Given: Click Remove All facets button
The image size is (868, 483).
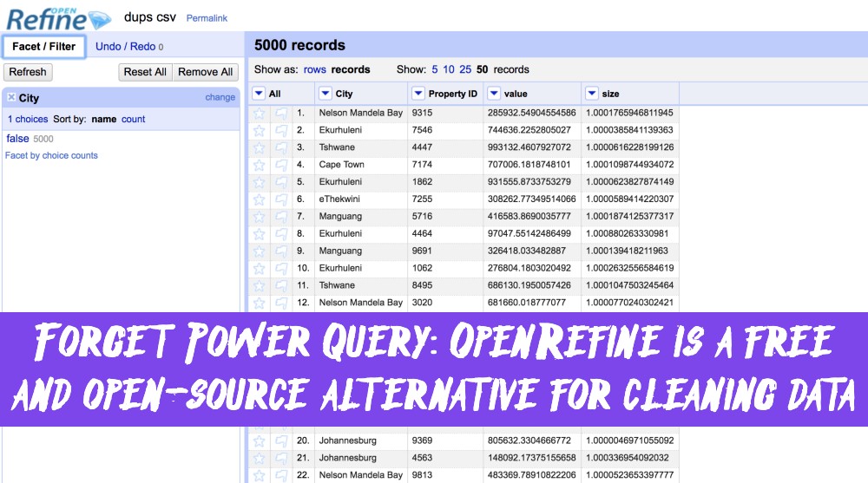Looking at the screenshot, I should pyautogui.click(x=206, y=72).
